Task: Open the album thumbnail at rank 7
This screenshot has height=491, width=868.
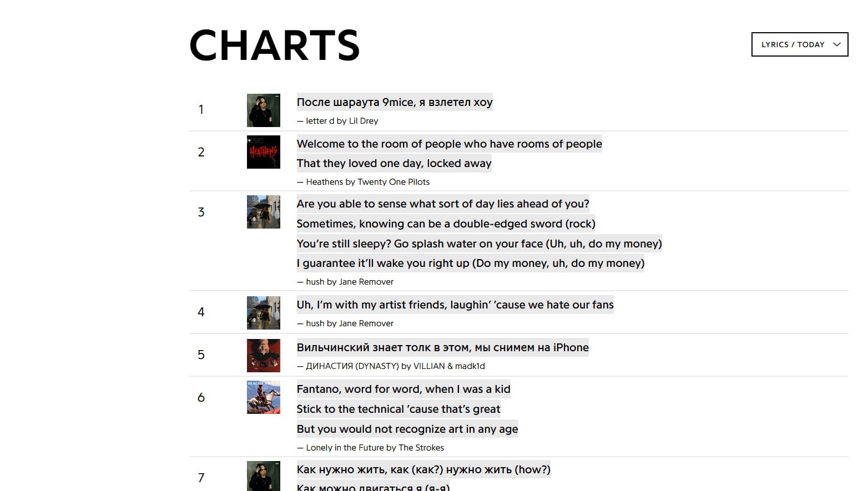Action: (264, 476)
